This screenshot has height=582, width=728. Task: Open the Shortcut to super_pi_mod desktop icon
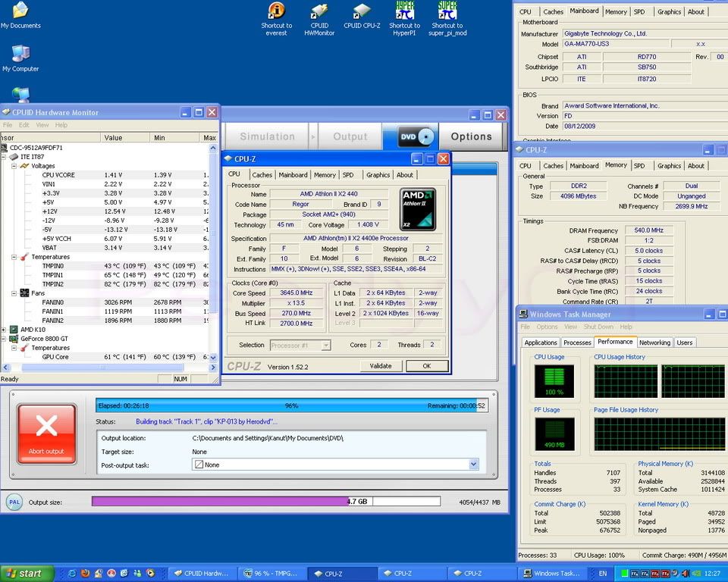pos(447,18)
